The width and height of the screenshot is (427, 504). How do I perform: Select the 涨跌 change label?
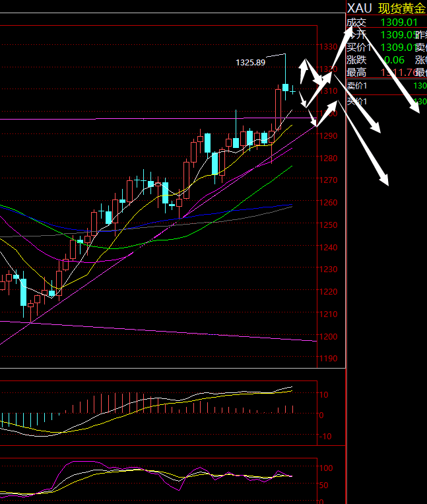coord(356,60)
